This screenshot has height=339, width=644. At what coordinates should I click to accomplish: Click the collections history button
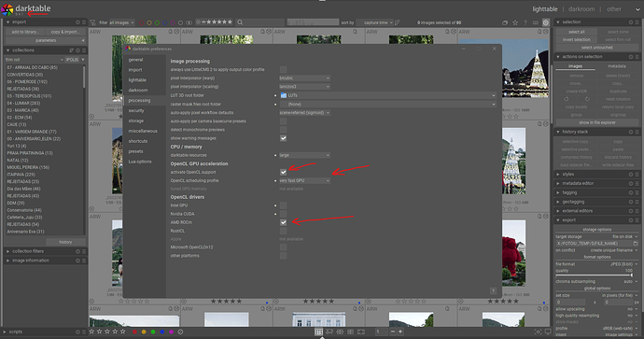65,242
